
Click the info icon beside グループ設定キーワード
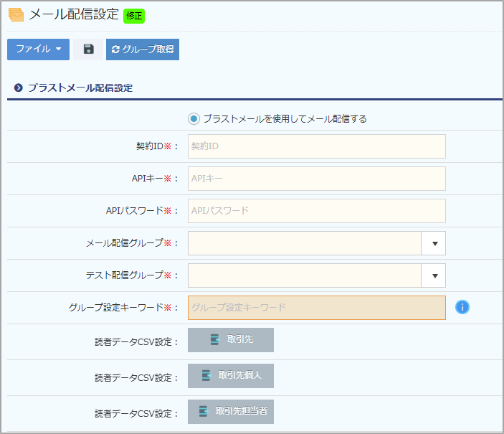tap(462, 307)
